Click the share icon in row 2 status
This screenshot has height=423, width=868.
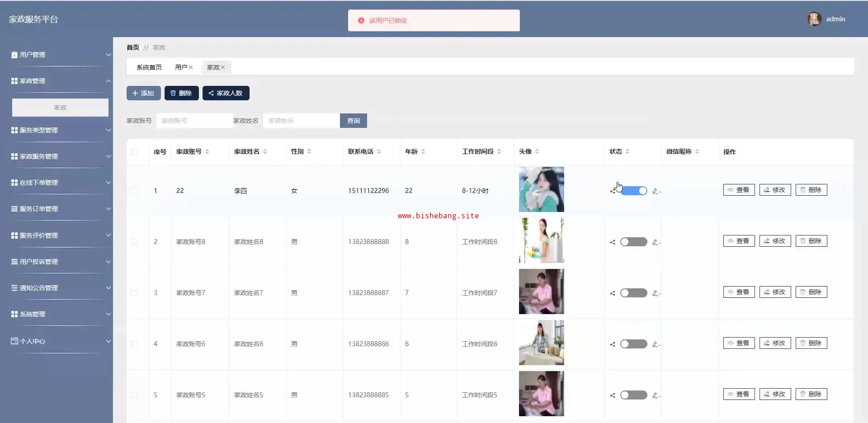[x=613, y=242]
